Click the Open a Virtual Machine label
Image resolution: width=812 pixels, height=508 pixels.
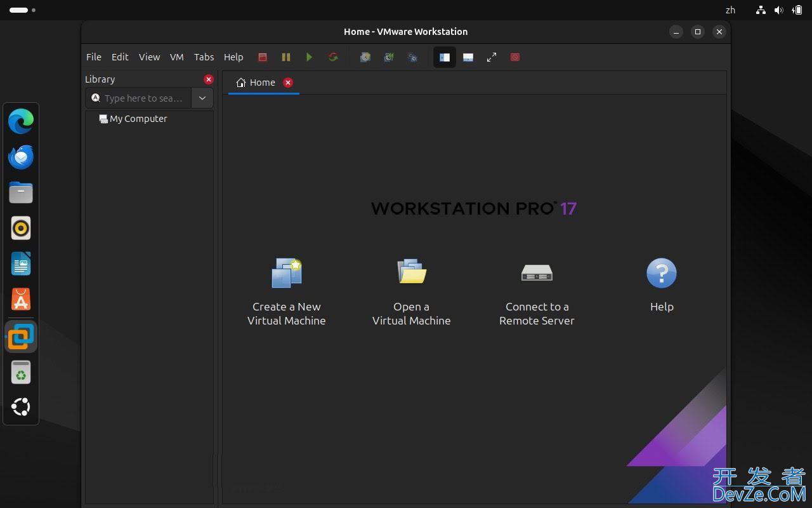coord(412,314)
